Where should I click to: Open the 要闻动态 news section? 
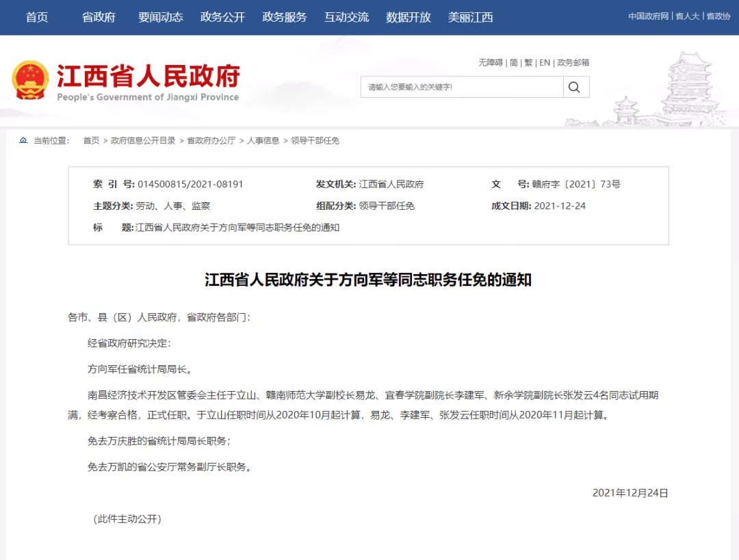(160, 18)
